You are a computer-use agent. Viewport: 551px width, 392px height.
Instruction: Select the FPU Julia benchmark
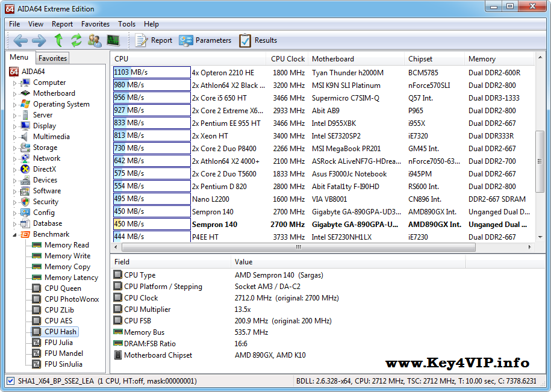coord(58,343)
